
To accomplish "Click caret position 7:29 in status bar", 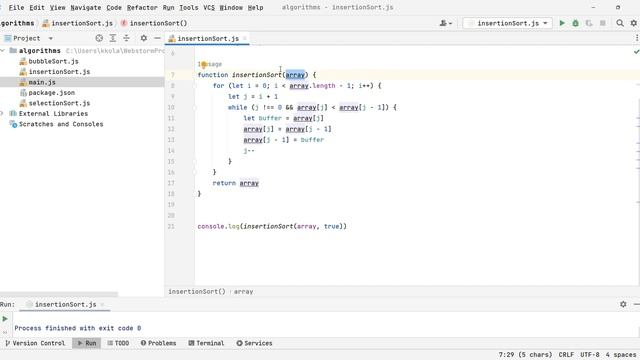I will (525, 355).
